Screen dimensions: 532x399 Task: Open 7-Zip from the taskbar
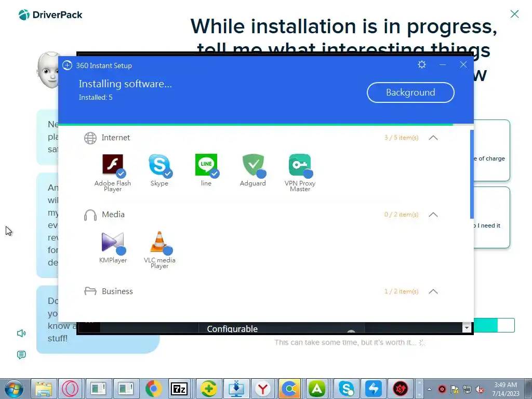tap(179, 389)
